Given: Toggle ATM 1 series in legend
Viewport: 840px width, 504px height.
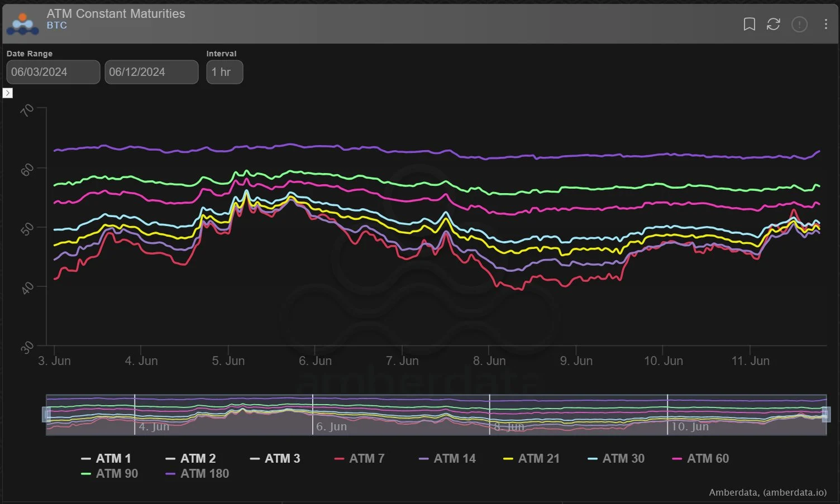Looking at the screenshot, I should click(x=106, y=458).
